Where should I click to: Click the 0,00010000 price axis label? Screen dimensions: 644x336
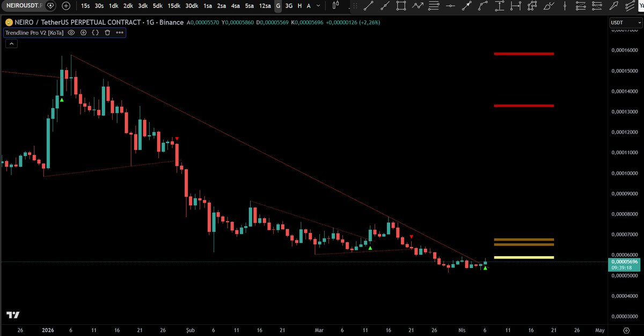tap(625, 173)
